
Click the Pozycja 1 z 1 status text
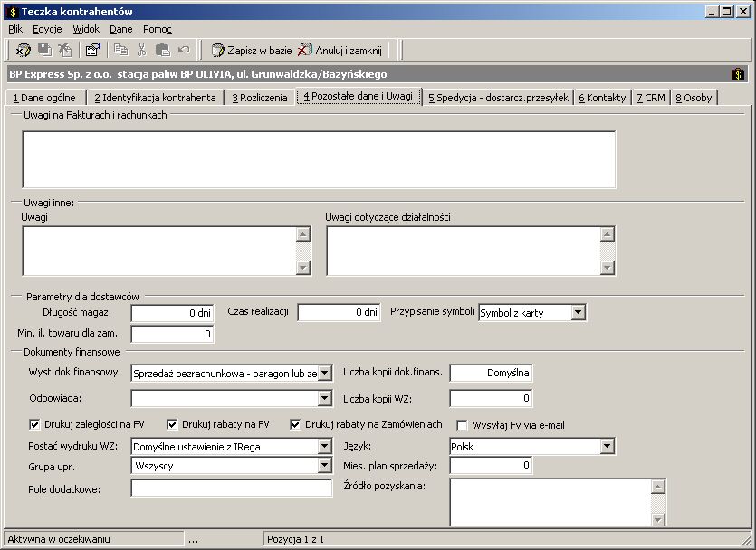tap(295, 539)
